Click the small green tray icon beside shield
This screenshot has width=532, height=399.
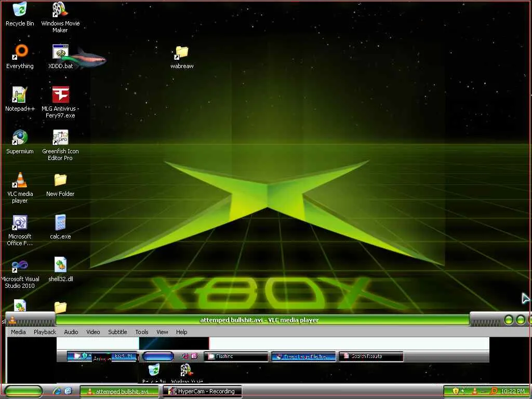coord(463,391)
